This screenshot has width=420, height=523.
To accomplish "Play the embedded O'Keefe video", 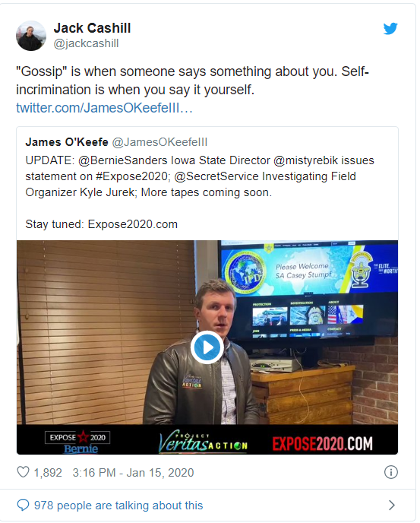I will pyautogui.click(x=207, y=347).
